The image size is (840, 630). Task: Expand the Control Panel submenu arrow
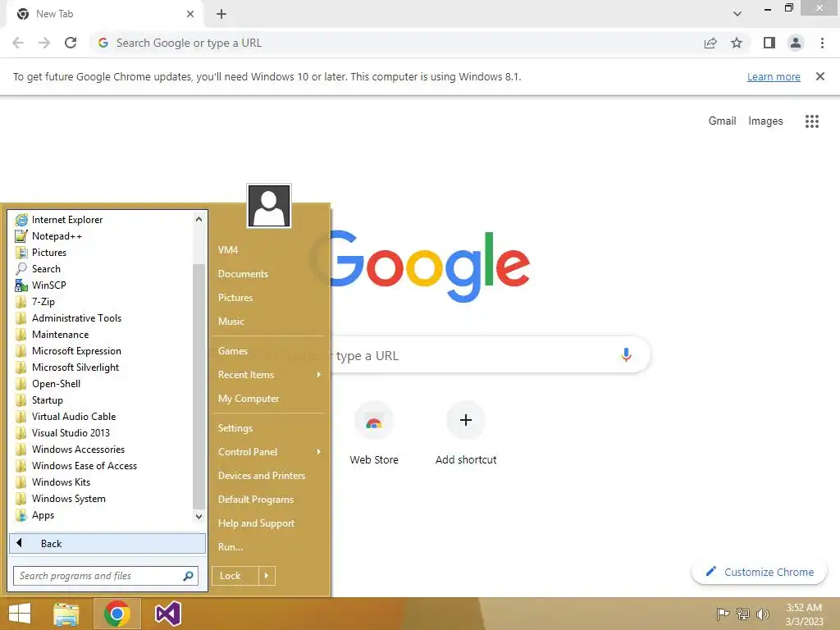[x=319, y=452]
